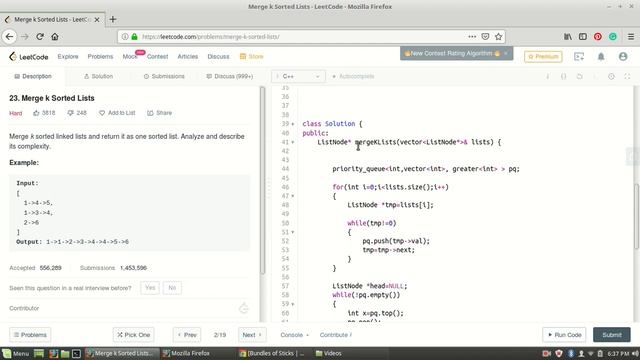Open the LeetCode playground icon
Viewport: 640px width, 360px height.
coord(579,56)
